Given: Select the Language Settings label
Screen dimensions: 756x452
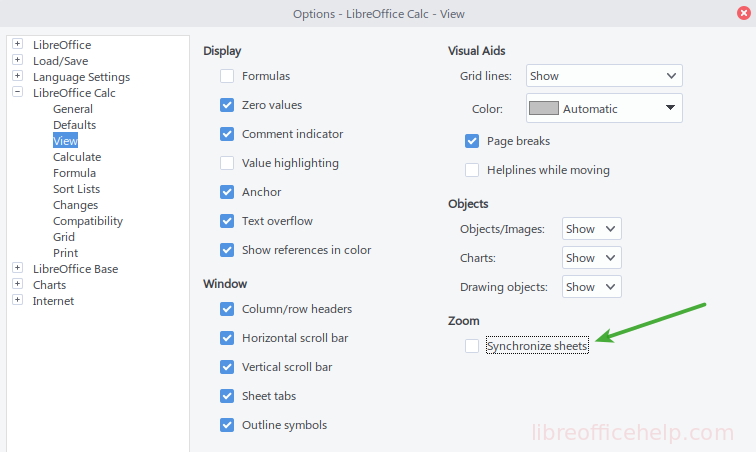Looking at the screenshot, I should point(81,77).
